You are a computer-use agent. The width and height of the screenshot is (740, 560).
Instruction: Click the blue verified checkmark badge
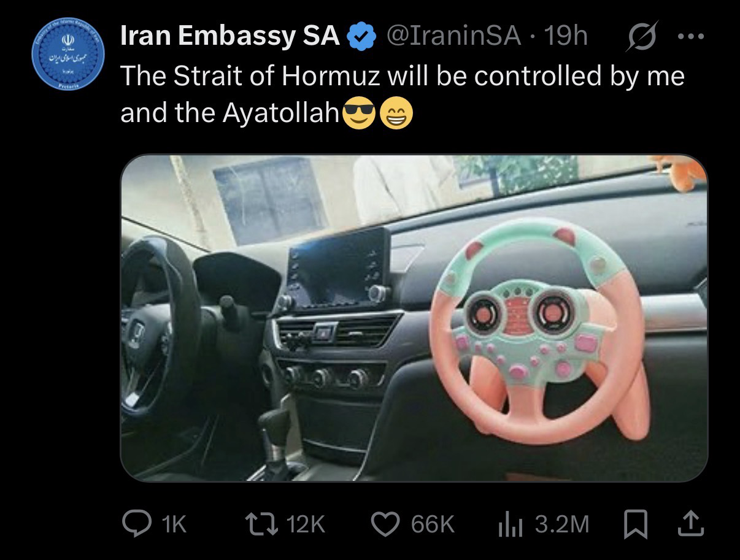362,37
